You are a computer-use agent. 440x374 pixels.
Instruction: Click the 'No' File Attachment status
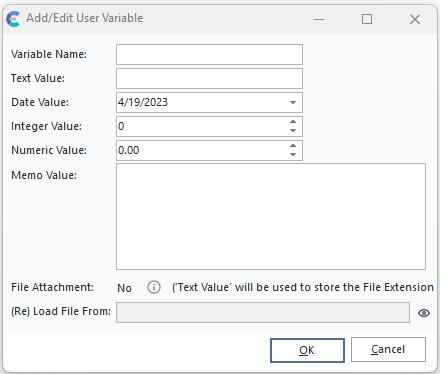click(124, 288)
